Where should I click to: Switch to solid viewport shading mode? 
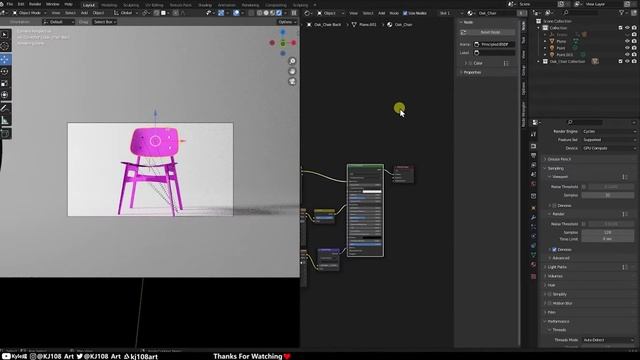tap(266, 13)
